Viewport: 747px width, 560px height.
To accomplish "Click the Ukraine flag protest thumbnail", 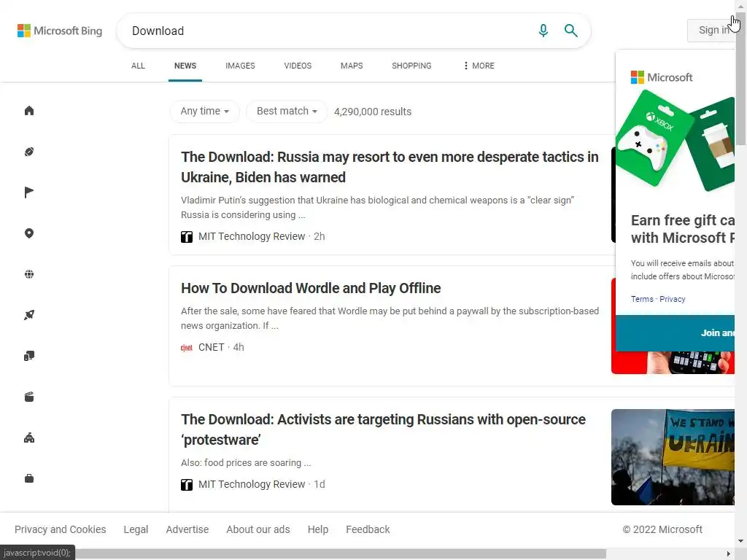I will click(x=673, y=457).
